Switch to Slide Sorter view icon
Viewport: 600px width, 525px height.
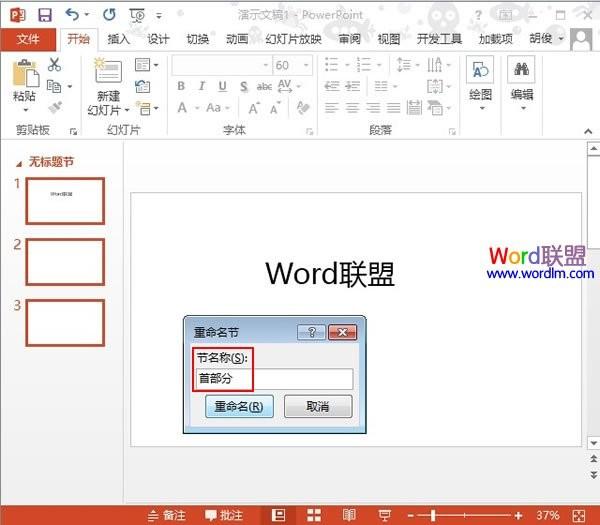click(314, 515)
